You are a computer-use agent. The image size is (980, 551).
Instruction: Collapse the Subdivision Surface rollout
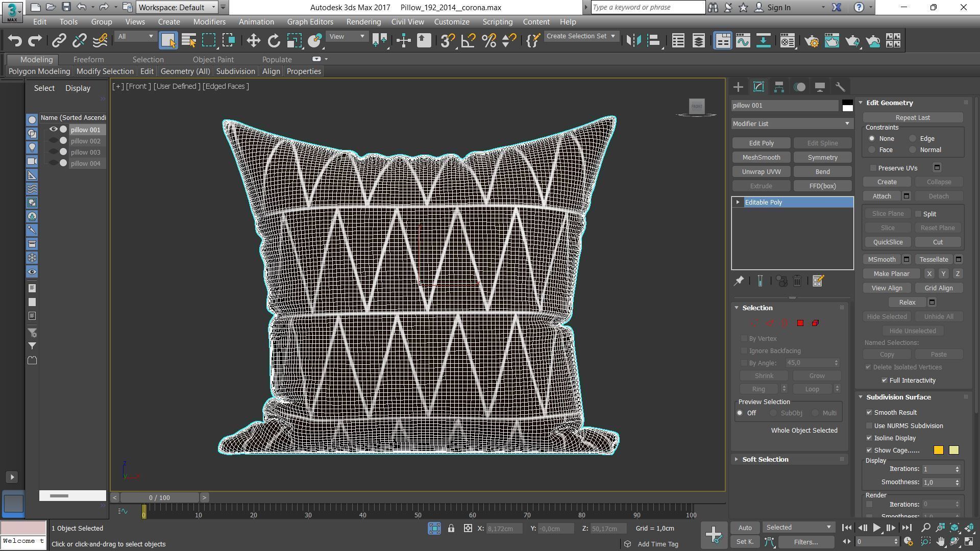pyautogui.click(x=898, y=397)
